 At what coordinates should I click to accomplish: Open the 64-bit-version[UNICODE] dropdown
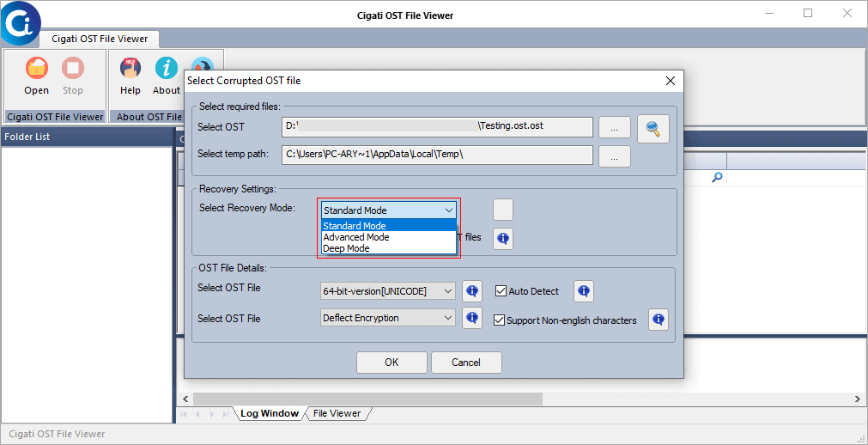click(388, 290)
